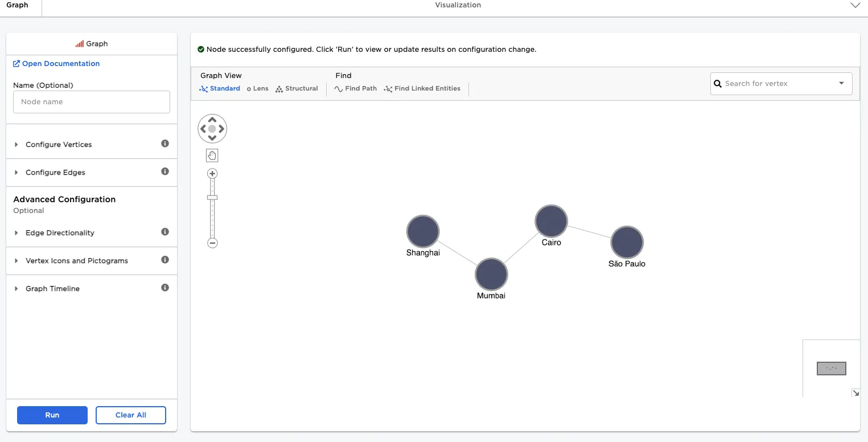This screenshot has height=442, width=868.
Task: Switch graph view to Lens
Action: (257, 89)
